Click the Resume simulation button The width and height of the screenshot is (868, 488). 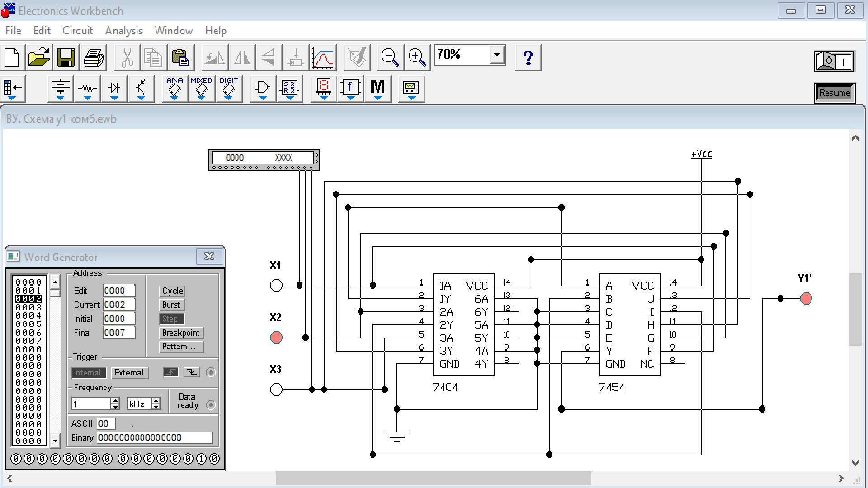coord(835,93)
